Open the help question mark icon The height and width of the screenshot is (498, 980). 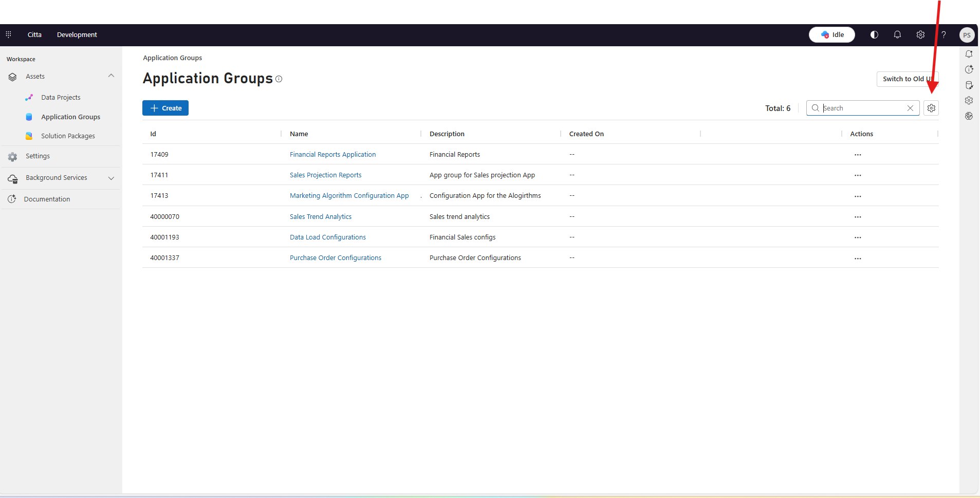[944, 34]
